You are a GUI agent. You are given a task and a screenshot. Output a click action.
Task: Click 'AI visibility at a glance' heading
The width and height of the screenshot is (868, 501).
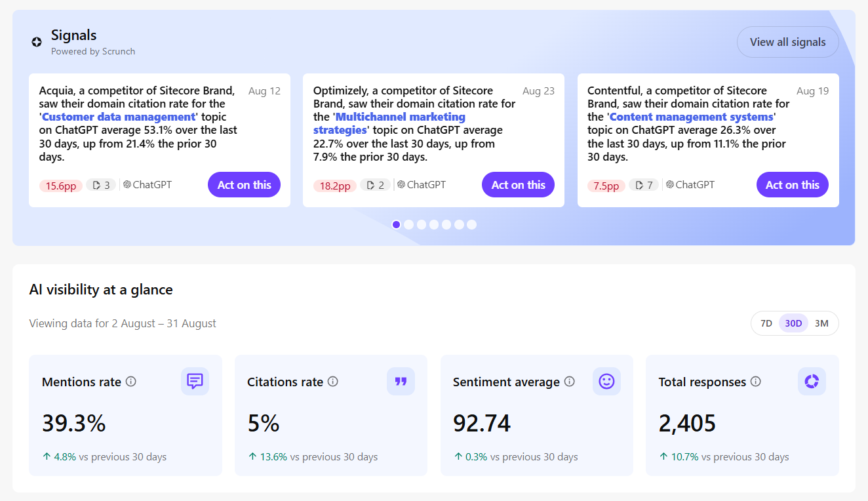[x=101, y=290]
